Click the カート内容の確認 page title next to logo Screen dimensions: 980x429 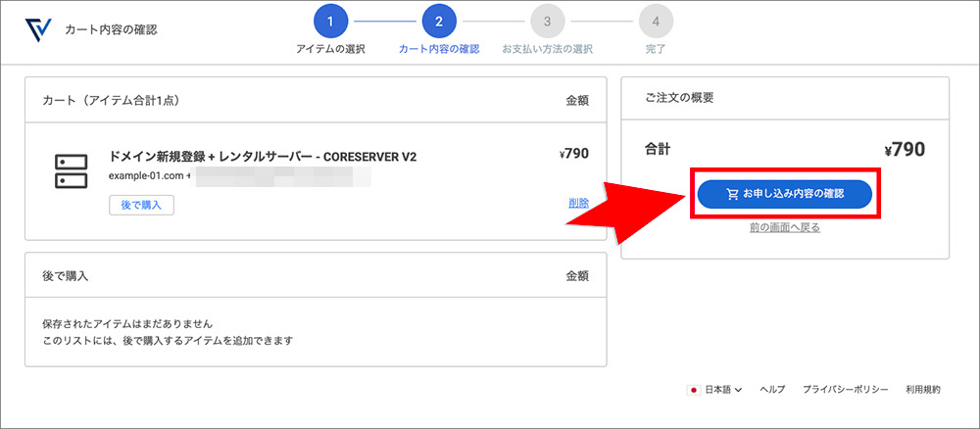pyautogui.click(x=111, y=30)
